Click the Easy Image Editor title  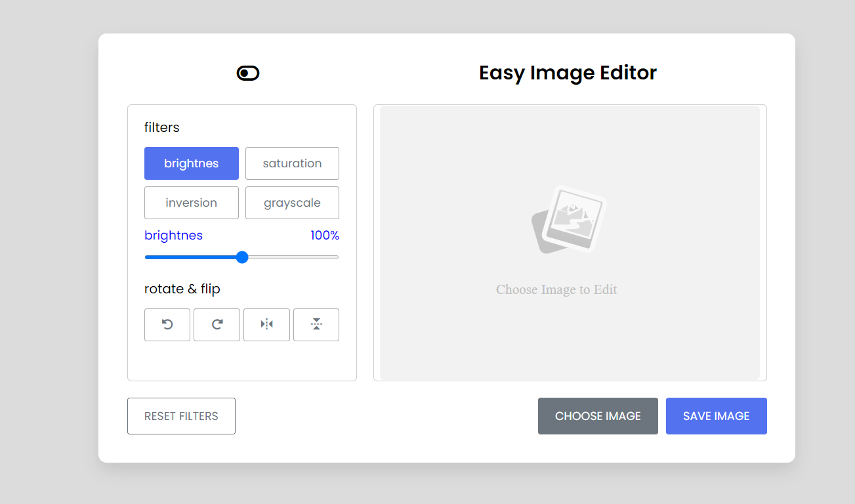568,73
